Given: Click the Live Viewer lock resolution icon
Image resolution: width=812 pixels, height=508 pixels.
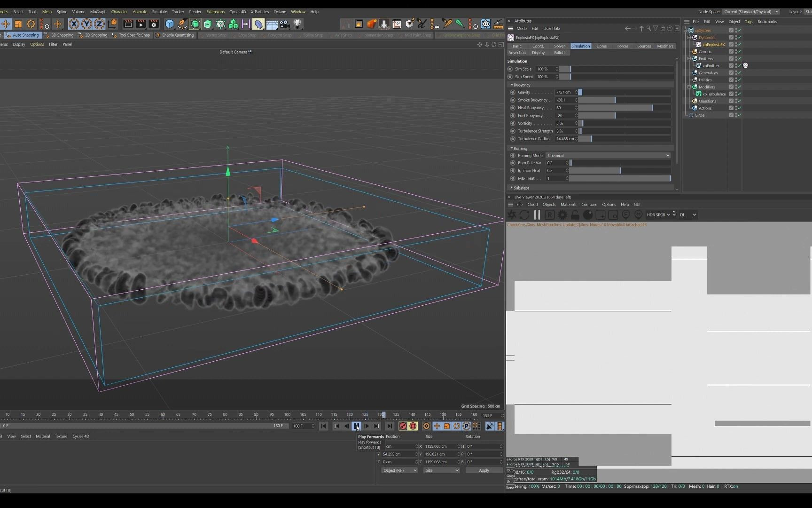Looking at the screenshot, I should (575, 215).
